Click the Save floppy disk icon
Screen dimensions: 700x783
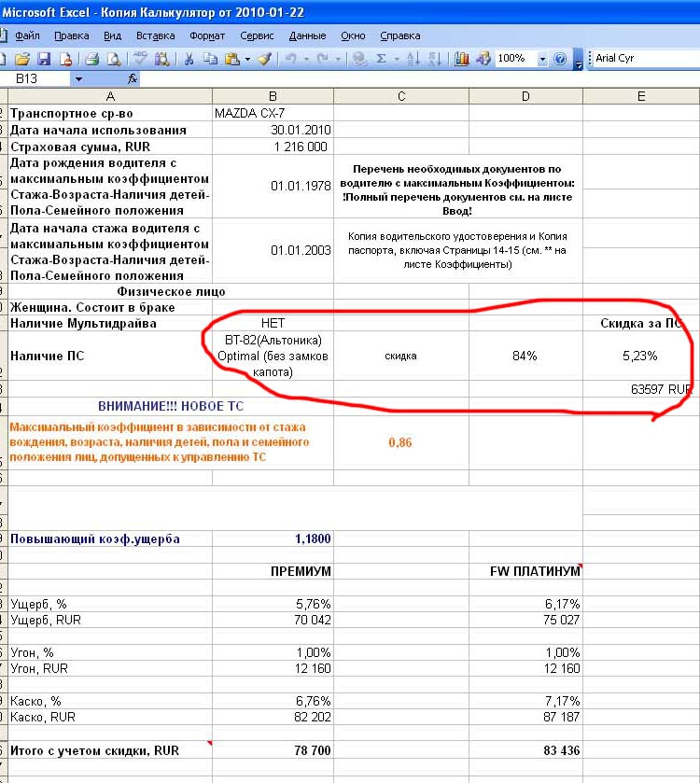coord(44,59)
